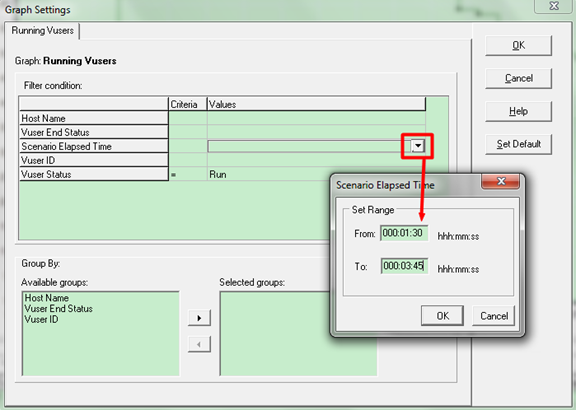Click the left arrow remove-group button
Screen dimensions: 576x410
(199, 345)
